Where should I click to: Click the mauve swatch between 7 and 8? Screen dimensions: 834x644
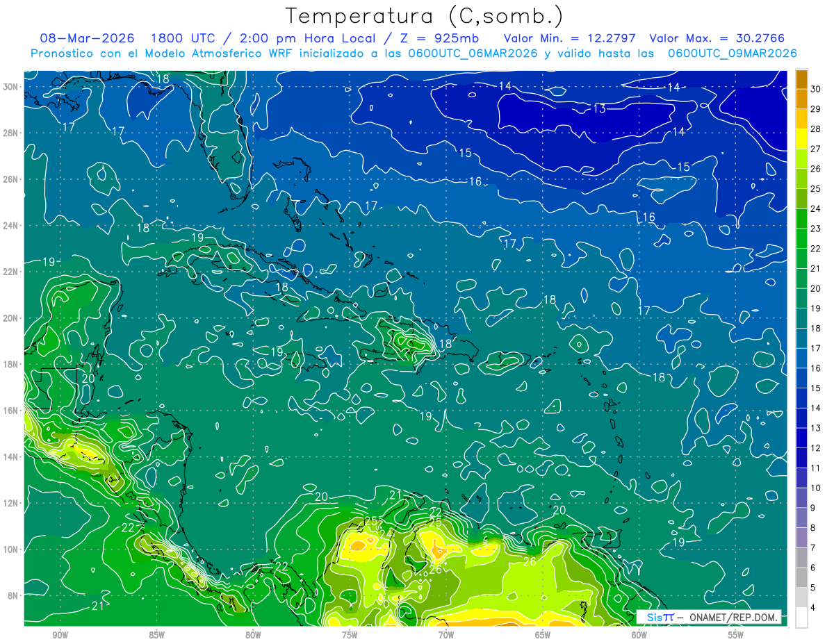click(801, 538)
